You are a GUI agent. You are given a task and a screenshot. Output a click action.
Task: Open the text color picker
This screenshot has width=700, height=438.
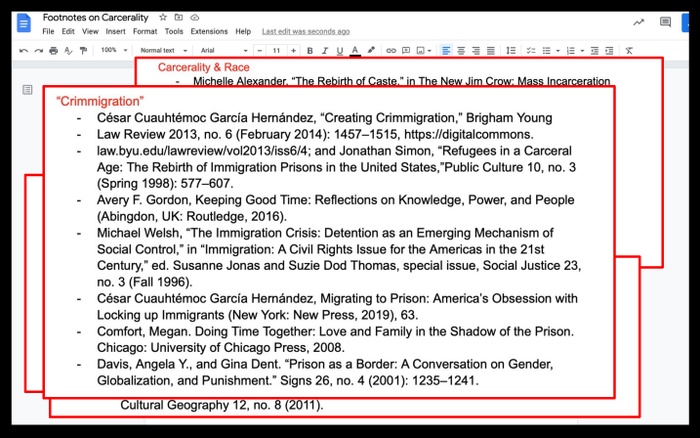pyautogui.click(x=355, y=51)
